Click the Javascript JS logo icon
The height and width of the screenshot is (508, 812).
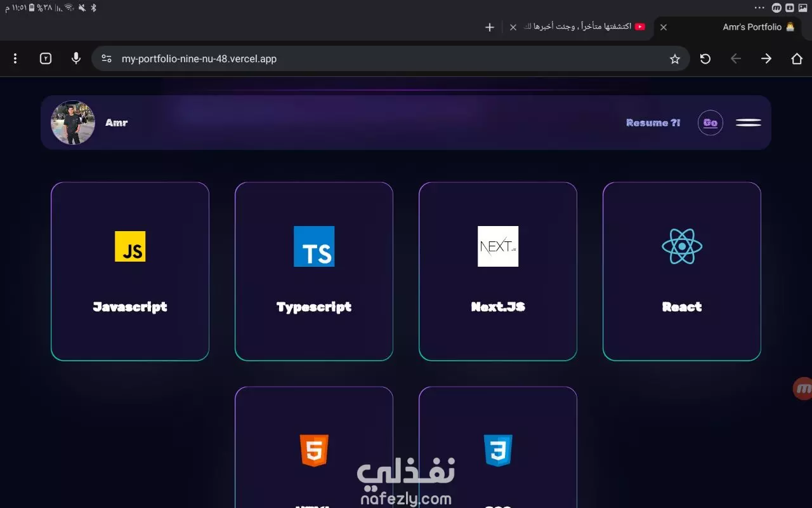(x=130, y=246)
